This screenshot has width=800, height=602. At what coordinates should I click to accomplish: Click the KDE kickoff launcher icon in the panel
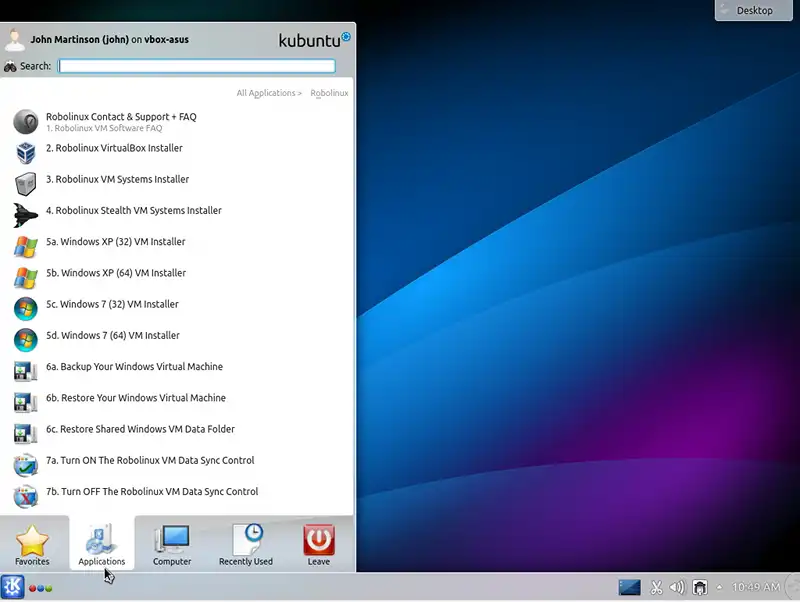click(x=12, y=587)
